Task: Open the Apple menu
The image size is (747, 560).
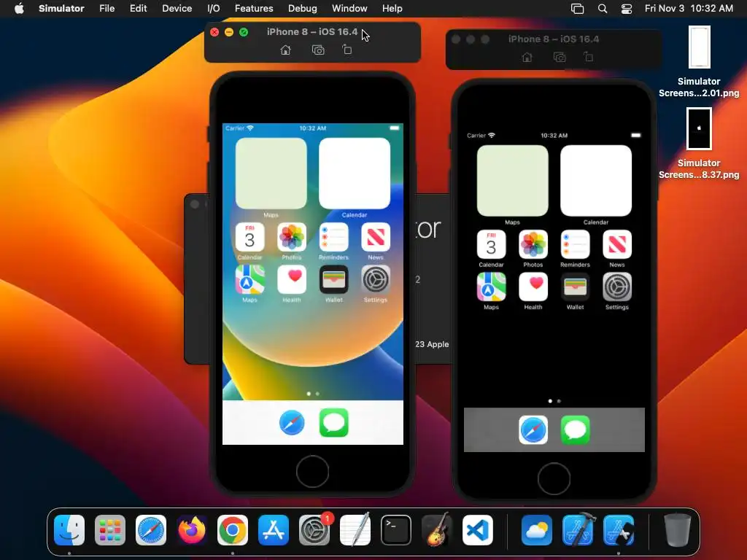Action: tap(19, 9)
